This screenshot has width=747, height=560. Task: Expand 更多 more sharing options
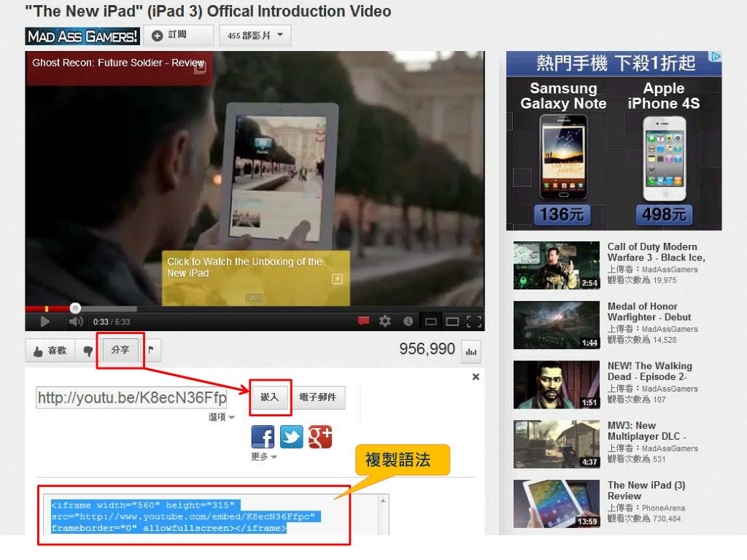pos(264,456)
